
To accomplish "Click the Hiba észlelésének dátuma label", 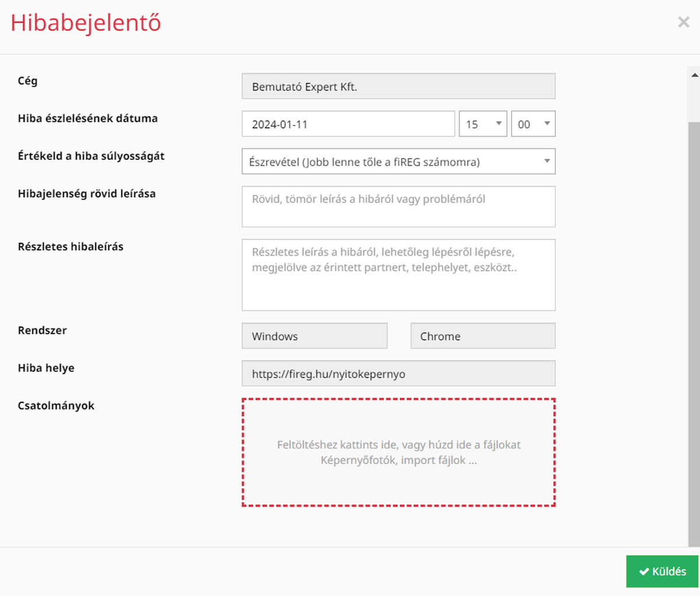I will [87, 118].
